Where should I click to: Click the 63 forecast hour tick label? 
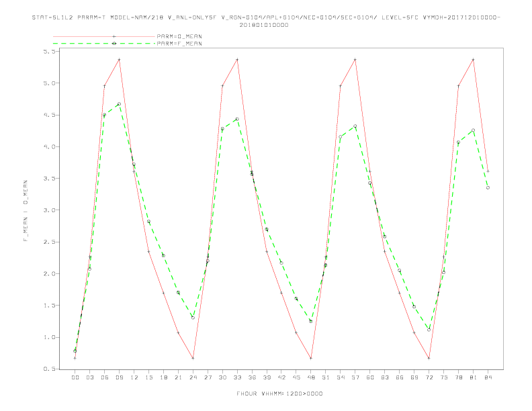coord(385,377)
